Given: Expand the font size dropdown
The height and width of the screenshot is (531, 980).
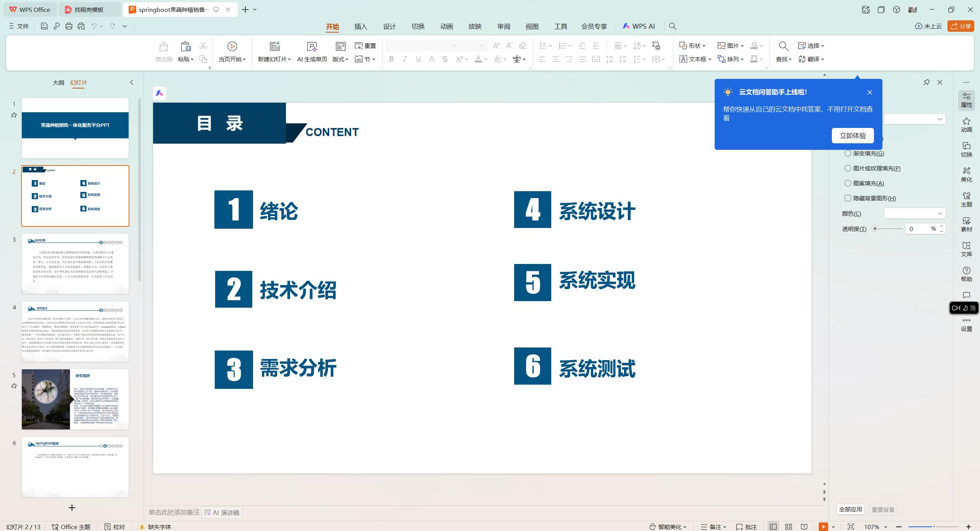Looking at the screenshot, I should point(482,45).
